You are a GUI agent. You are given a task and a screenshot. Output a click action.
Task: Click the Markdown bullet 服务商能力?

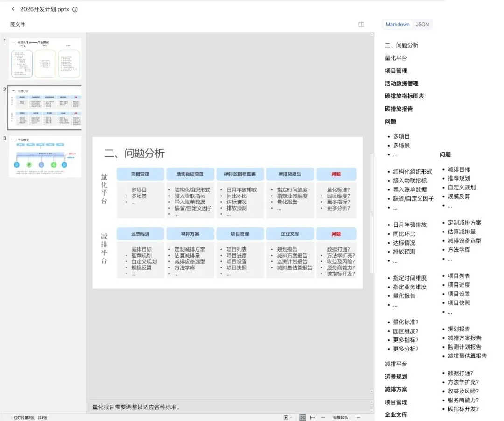463,400
